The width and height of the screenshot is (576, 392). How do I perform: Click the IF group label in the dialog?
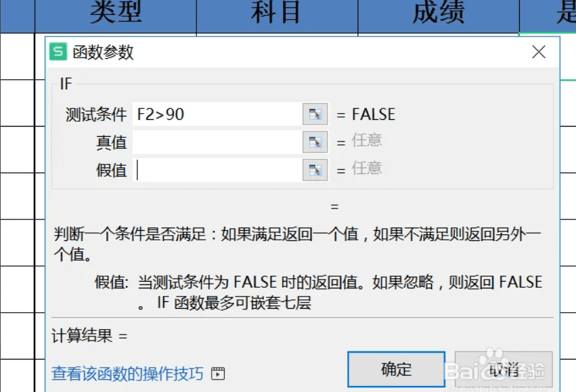(x=63, y=83)
